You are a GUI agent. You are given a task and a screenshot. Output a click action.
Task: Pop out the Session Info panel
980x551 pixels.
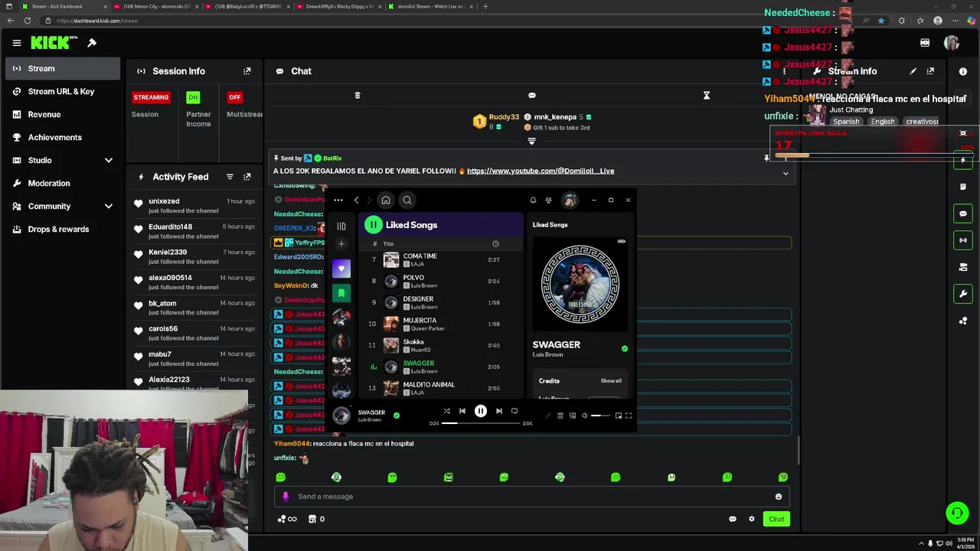coord(247,71)
